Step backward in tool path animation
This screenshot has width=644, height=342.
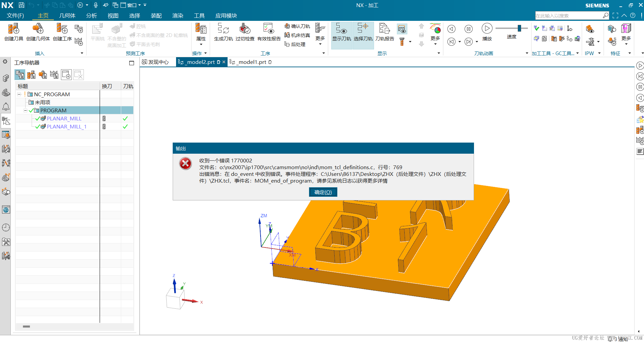tap(451, 29)
